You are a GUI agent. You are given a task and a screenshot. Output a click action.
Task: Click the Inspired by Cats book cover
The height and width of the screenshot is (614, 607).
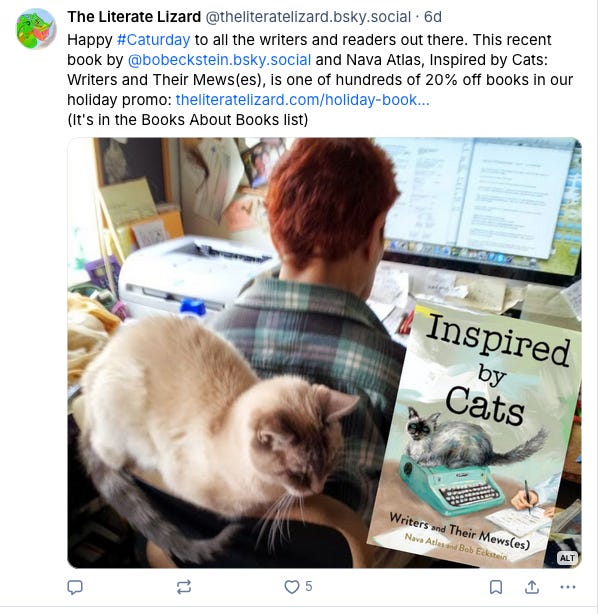coord(475,435)
